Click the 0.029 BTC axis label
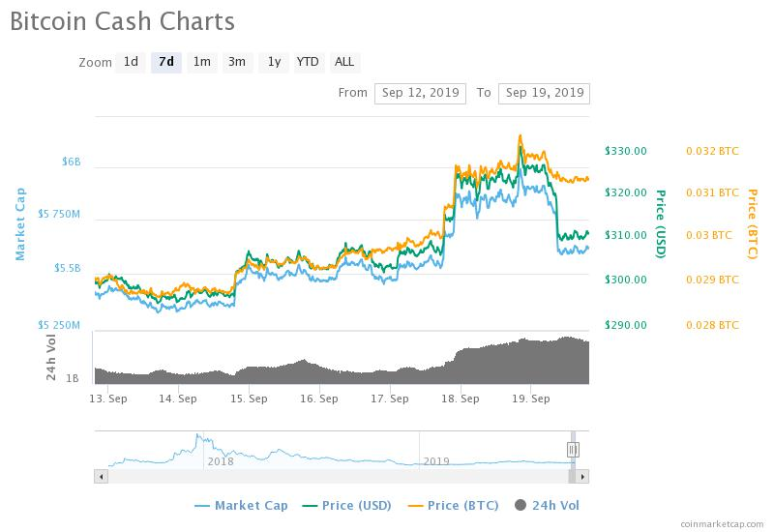Viewport: 774px width, 532px height. point(712,280)
